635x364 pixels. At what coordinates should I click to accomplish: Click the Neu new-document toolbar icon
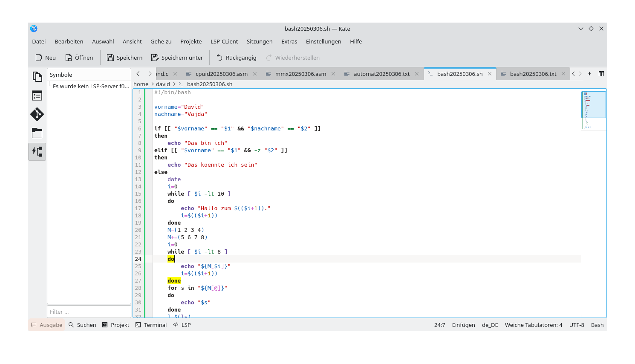tap(45, 57)
